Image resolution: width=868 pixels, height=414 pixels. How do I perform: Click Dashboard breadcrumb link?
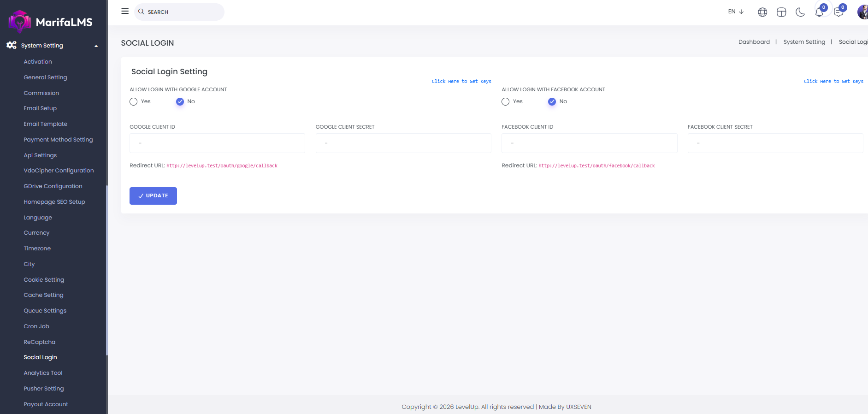[754, 42]
